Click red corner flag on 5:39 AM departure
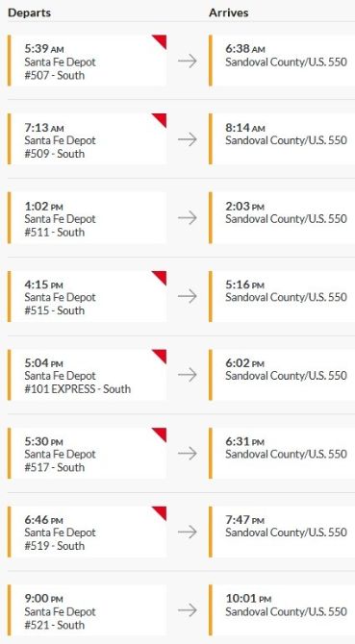This screenshot has width=355, height=644. coord(161,40)
